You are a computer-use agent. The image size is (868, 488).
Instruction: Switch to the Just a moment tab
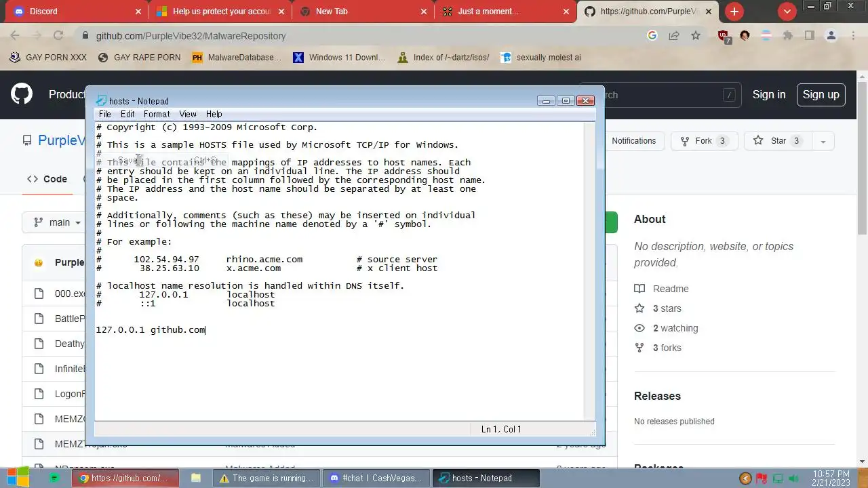click(505, 12)
